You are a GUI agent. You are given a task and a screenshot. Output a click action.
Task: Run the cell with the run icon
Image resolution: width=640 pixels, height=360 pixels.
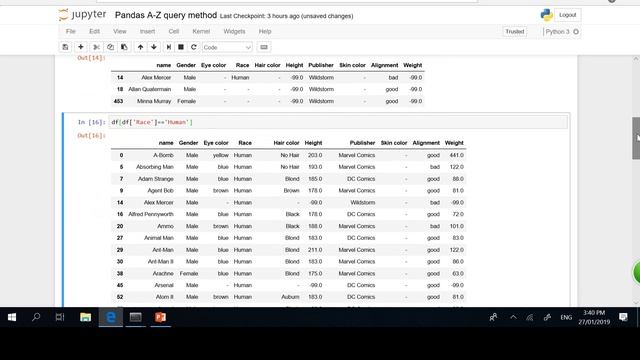point(168,47)
